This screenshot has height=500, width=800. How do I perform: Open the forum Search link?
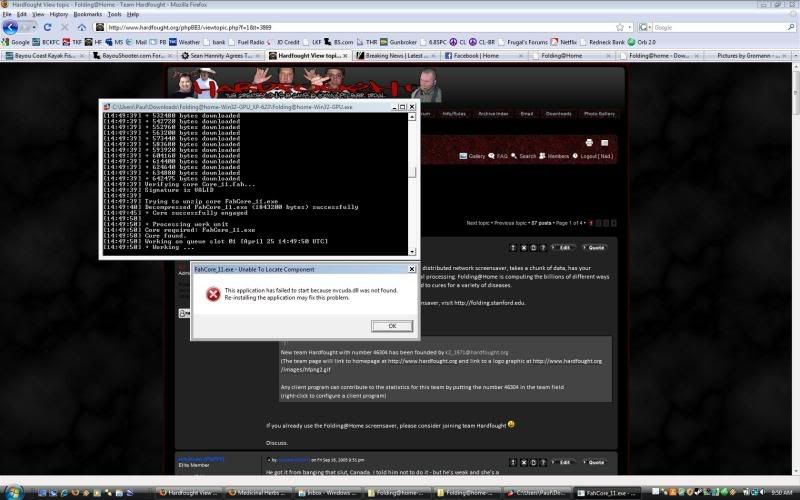click(x=523, y=156)
